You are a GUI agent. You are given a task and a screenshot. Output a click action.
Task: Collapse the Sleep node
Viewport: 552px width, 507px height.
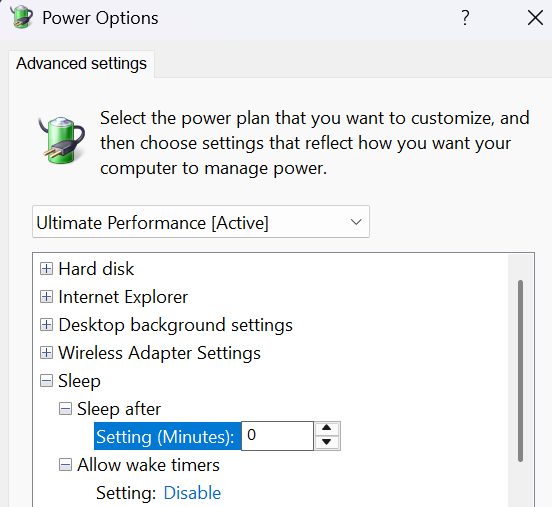click(46, 381)
